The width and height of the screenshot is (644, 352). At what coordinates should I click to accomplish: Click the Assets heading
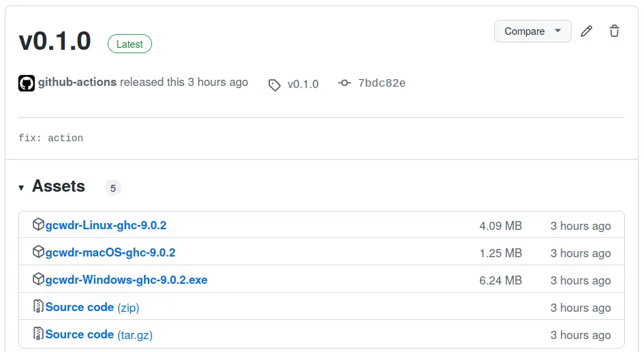59,186
